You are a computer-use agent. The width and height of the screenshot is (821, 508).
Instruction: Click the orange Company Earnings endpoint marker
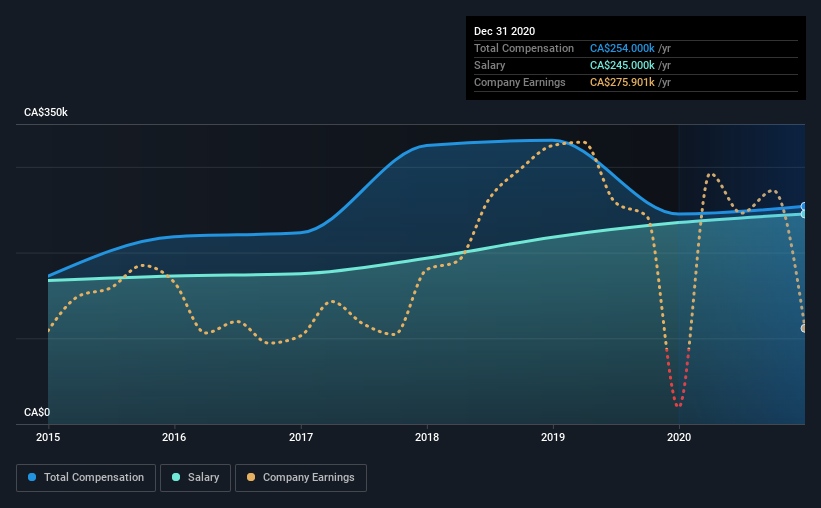[x=804, y=328]
